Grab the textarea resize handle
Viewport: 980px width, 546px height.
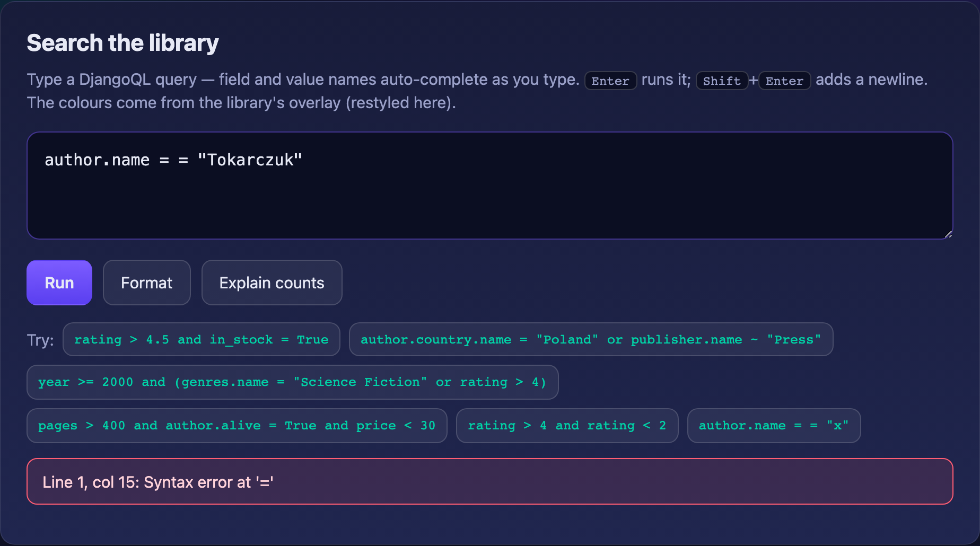(x=948, y=234)
